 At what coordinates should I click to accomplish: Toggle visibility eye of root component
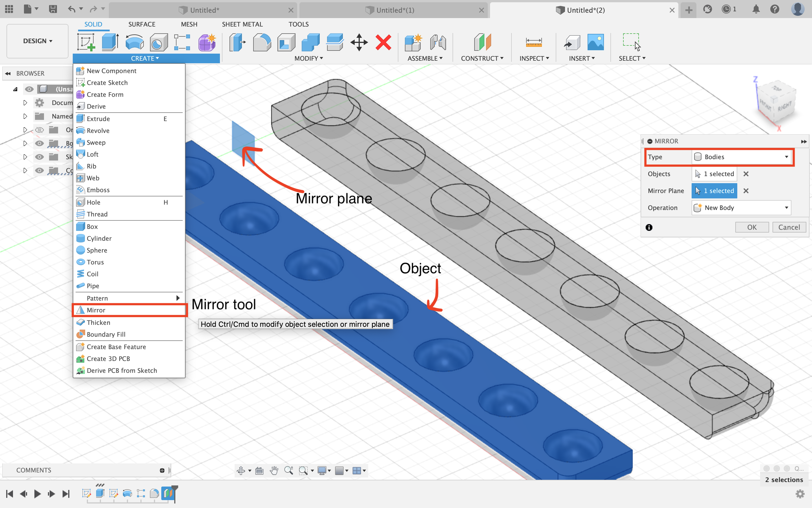29,89
